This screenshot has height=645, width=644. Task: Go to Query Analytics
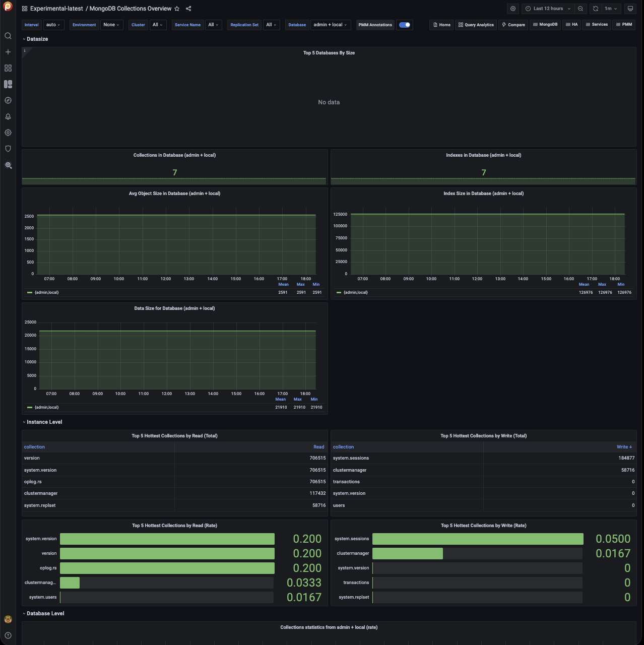click(x=476, y=25)
